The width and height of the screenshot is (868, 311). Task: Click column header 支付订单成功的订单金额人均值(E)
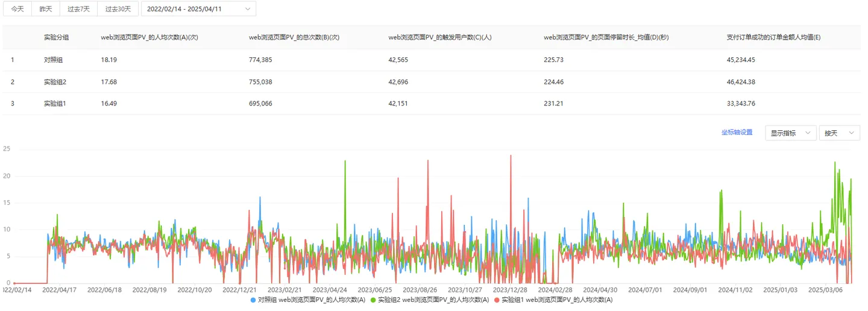point(773,37)
